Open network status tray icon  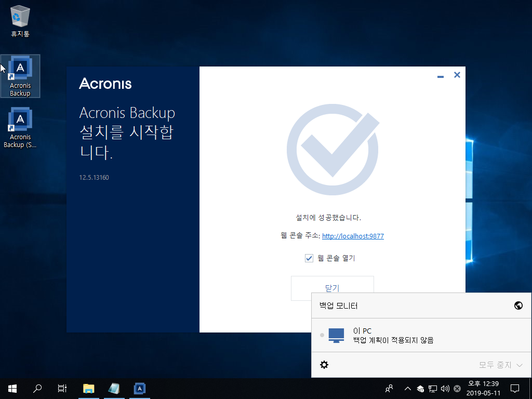(433, 389)
